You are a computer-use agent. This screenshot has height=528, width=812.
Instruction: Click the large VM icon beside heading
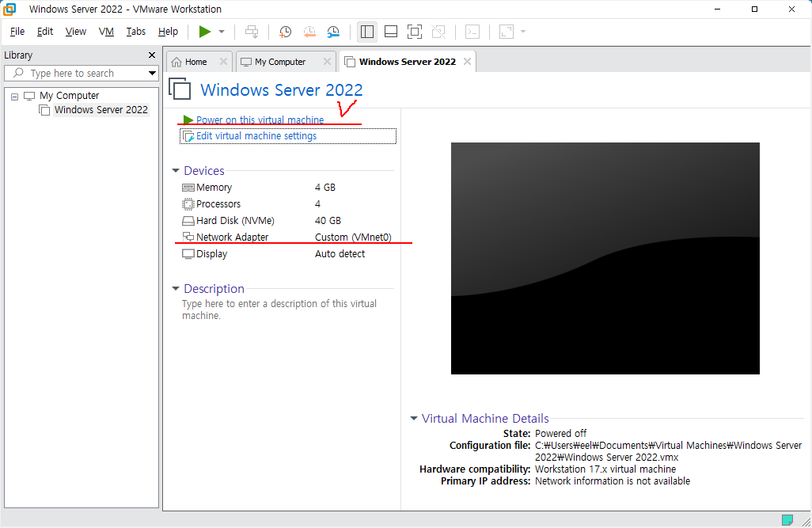point(180,89)
